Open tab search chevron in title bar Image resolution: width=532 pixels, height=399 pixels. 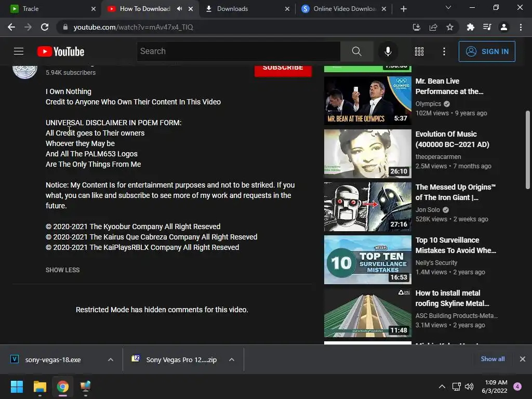click(448, 7)
